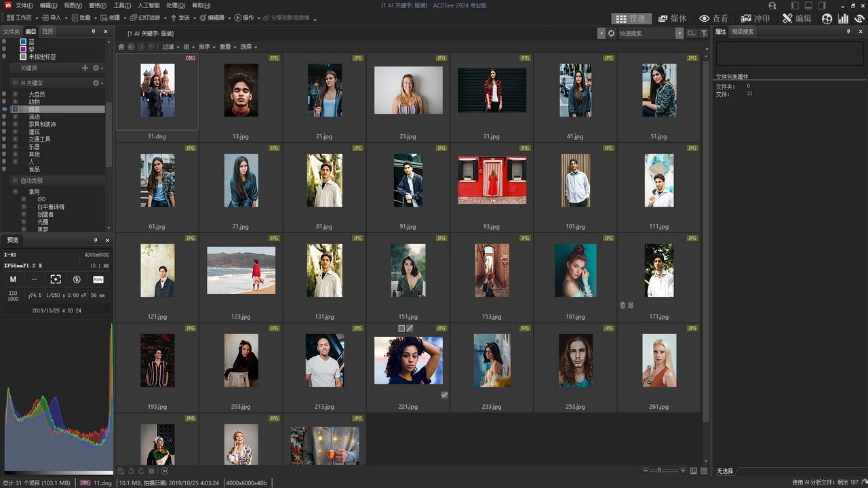Viewport: 868px width, 488px height.
Task: Expand the 大自然 keyword tree node
Action: [15, 94]
